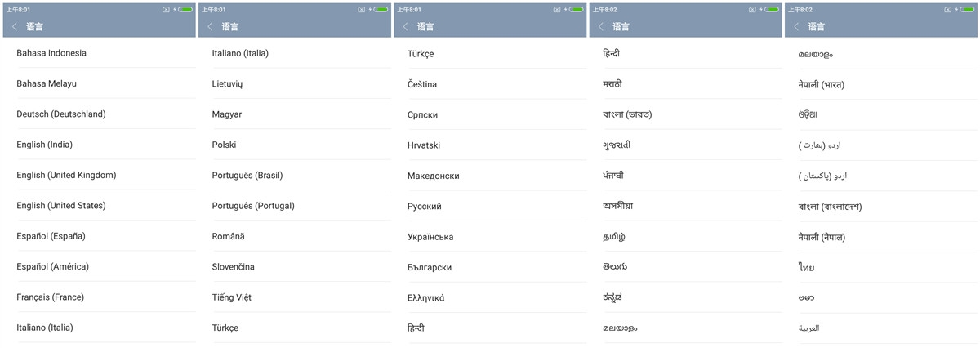
Task: Choose Español (América) option
Action: point(53,267)
